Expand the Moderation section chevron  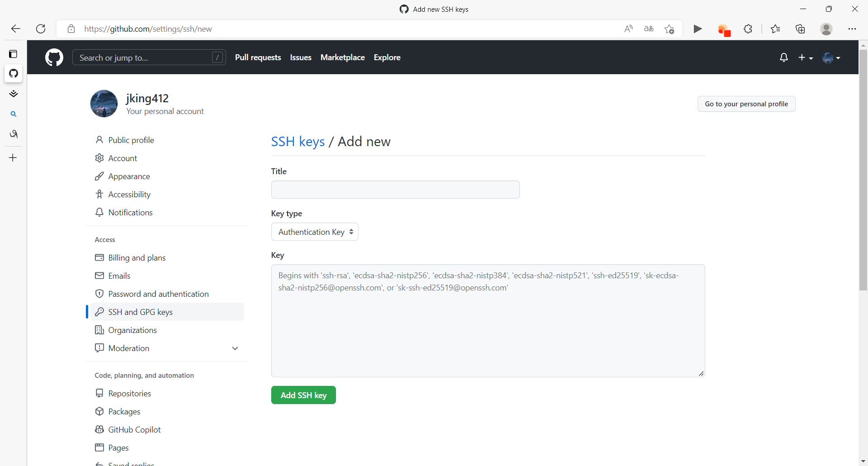click(x=235, y=348)
